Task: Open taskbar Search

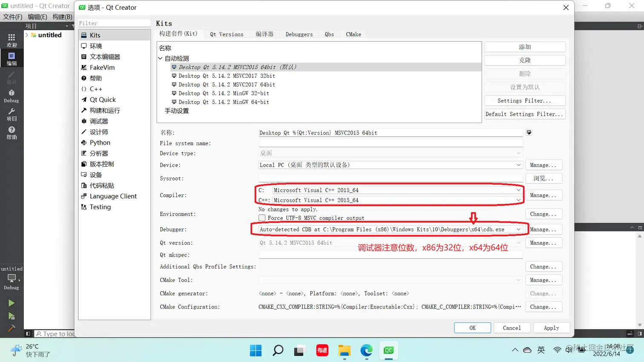Action: click(278, 350)
